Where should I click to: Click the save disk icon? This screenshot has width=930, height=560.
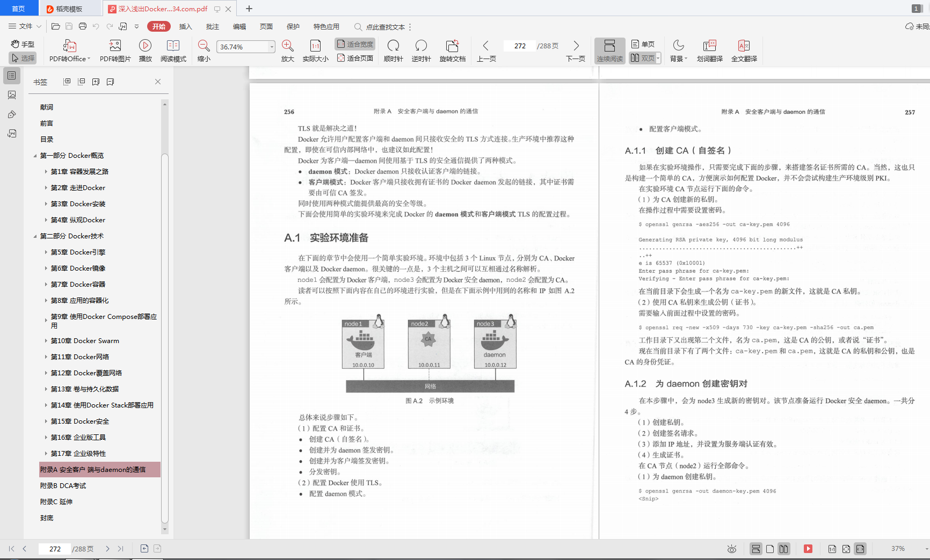[69, 26]
